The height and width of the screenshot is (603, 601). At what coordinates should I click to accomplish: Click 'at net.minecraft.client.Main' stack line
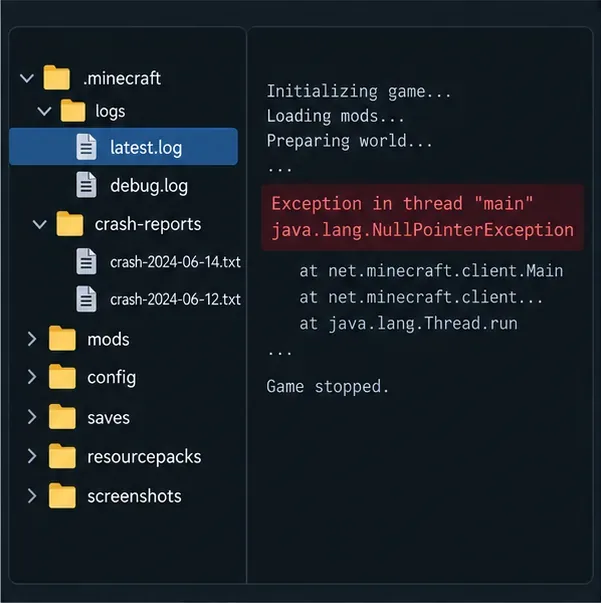click(x=431, y=271)
